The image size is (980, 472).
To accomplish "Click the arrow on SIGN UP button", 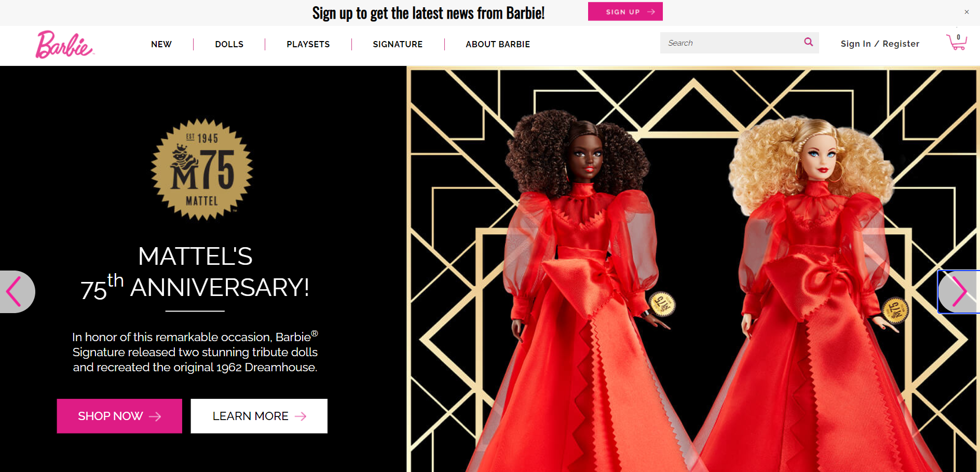I will (651, 12).
